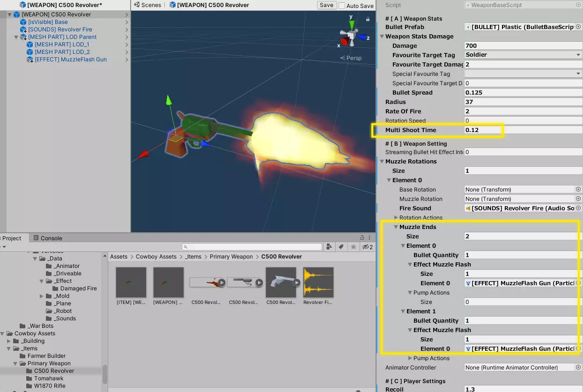Image resolution: width=583 pixels, height=392 pixels.
Task: Enable the Auto Save checkbox
Action: (x=342, y=6)
